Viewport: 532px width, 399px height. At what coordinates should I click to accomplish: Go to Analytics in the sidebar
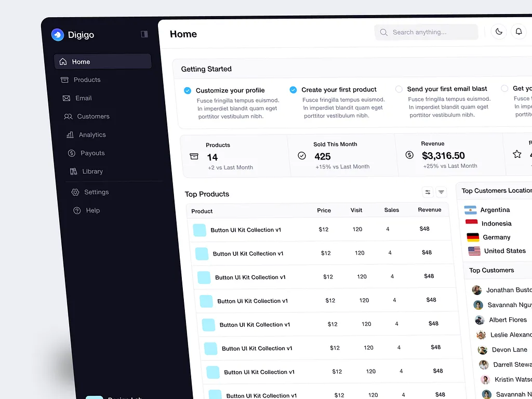point(92,135)
